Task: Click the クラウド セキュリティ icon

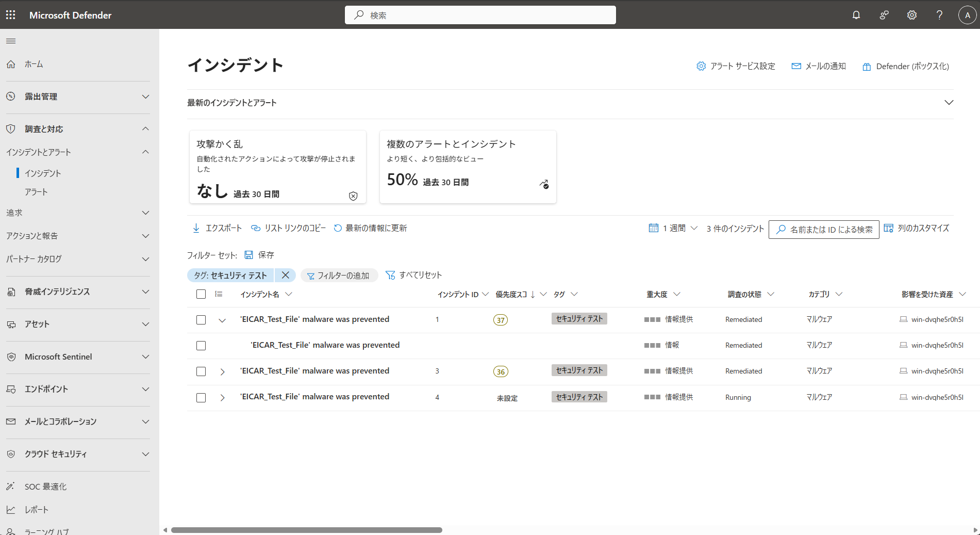Action: click(11, 454)
